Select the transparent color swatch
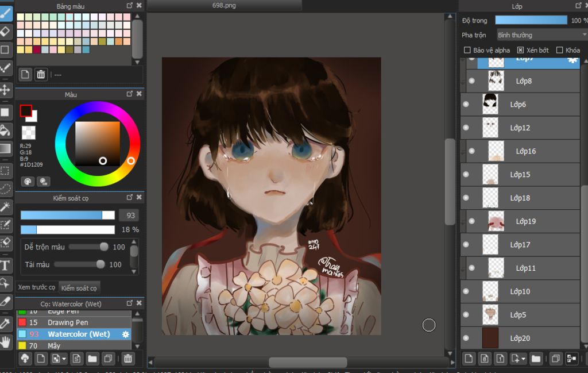The height and width of the screenshot is (373, 588). pos(29,132)
